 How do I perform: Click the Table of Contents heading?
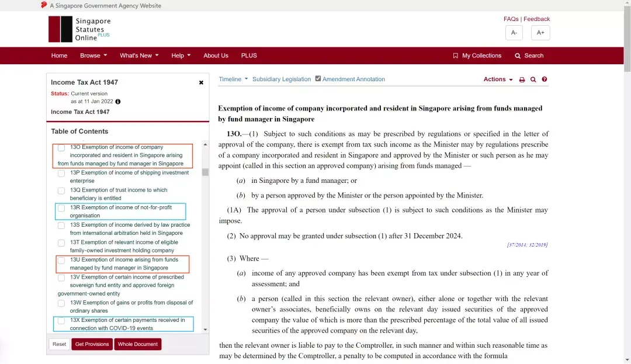coord(79,131)
